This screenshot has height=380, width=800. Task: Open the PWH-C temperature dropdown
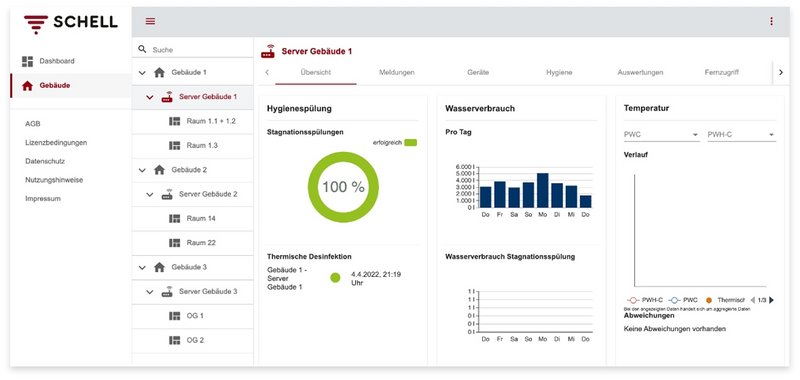click(x=741, y=135)
